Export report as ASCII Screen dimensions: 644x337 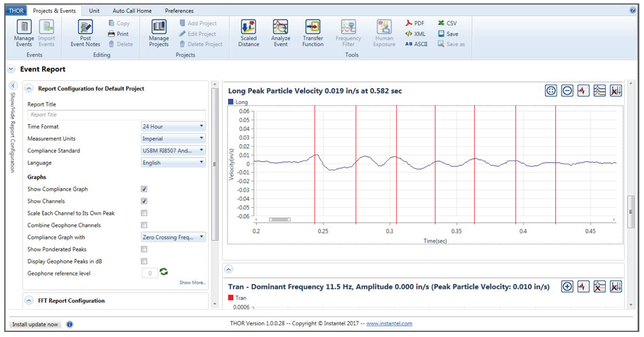(416, 44)
